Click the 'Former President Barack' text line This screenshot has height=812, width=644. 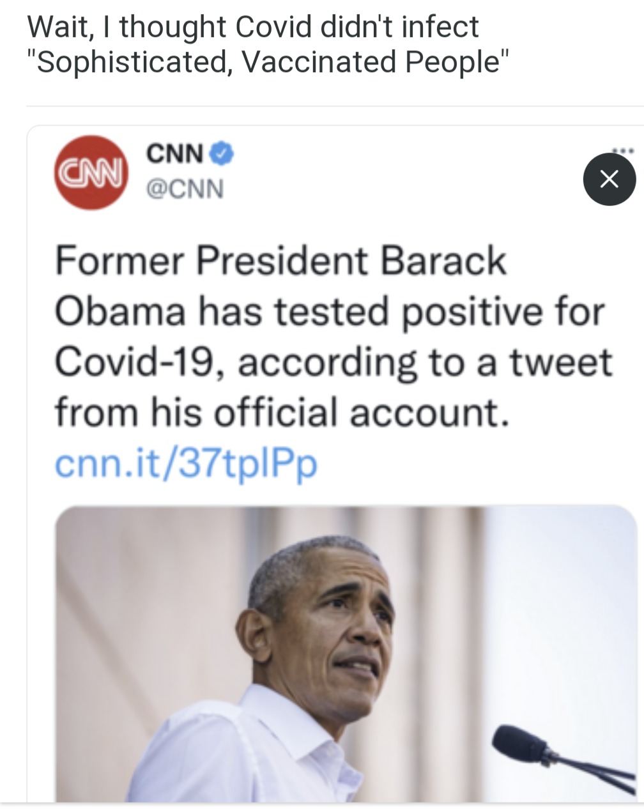pos(280,262)
